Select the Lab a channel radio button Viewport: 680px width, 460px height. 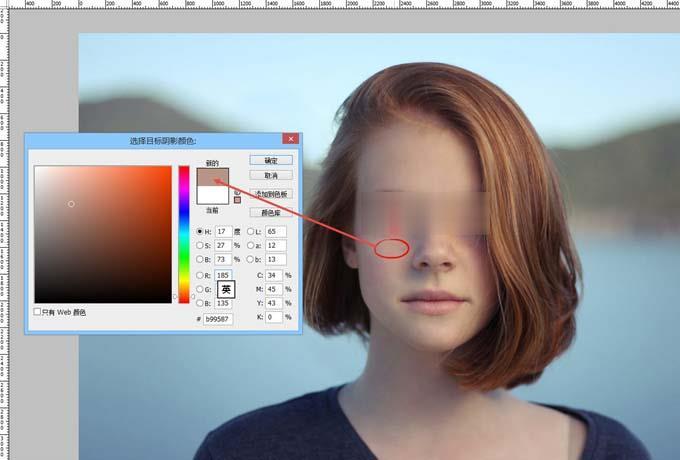(x=250, y=246)
